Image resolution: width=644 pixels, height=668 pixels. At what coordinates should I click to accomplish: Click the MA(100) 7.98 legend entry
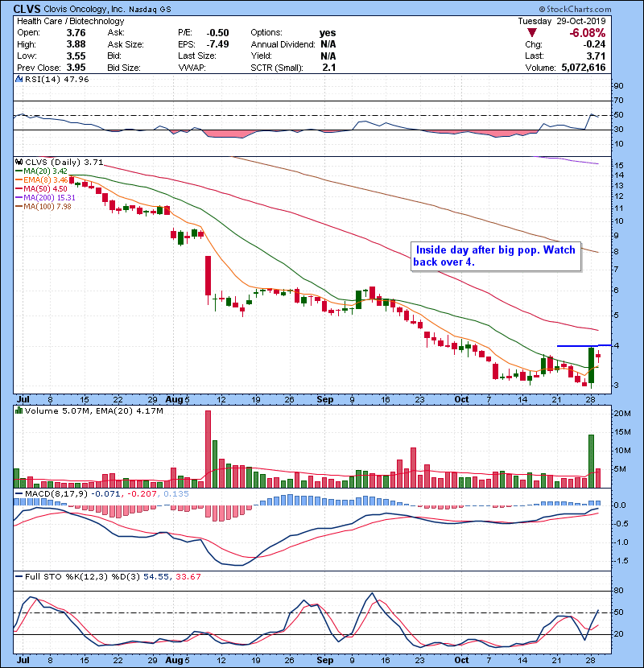click(x=43, y=207)
